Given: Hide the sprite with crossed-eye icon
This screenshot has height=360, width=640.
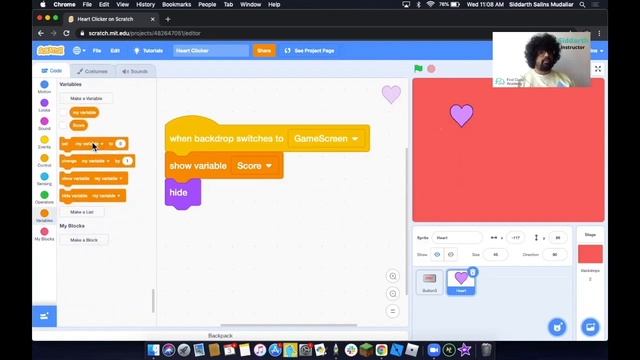Looking at the screenshot, I should click(451, 254).
